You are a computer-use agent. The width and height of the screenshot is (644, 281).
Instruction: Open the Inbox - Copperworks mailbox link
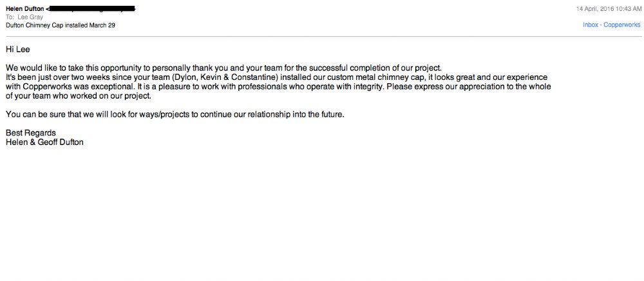(611, 25)
